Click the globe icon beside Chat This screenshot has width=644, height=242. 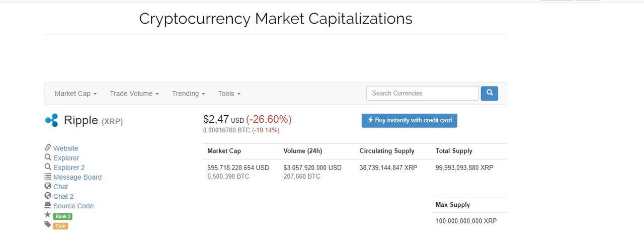point(48,186)
